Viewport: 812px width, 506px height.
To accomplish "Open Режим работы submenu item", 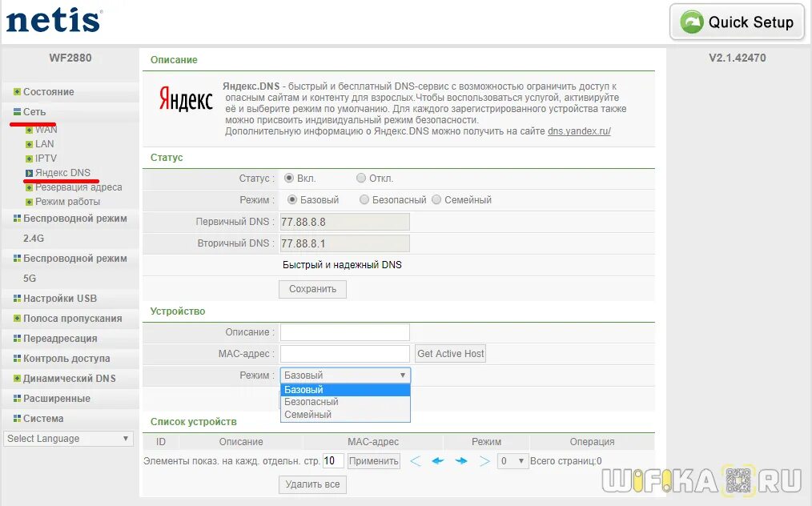I will [x=67, y=202].
